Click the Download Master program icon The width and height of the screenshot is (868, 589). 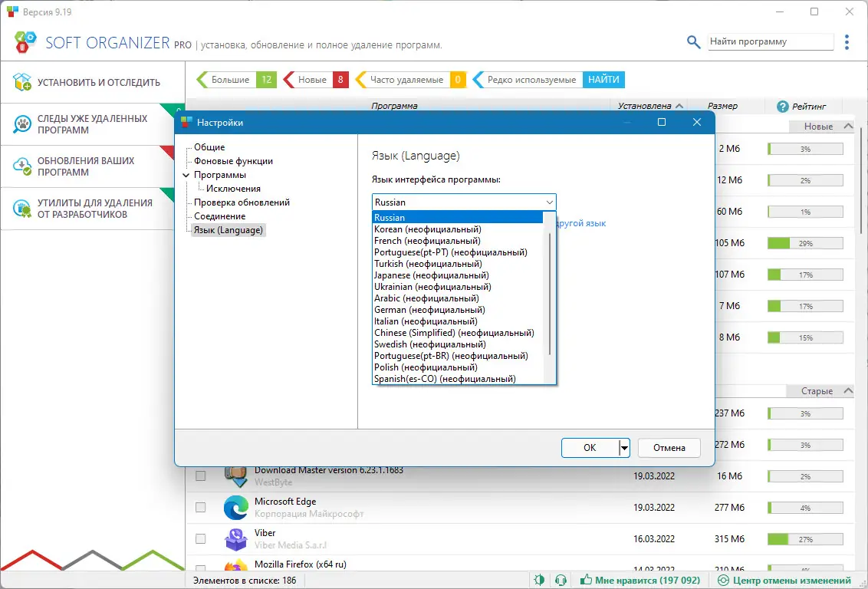pos(236,476)
